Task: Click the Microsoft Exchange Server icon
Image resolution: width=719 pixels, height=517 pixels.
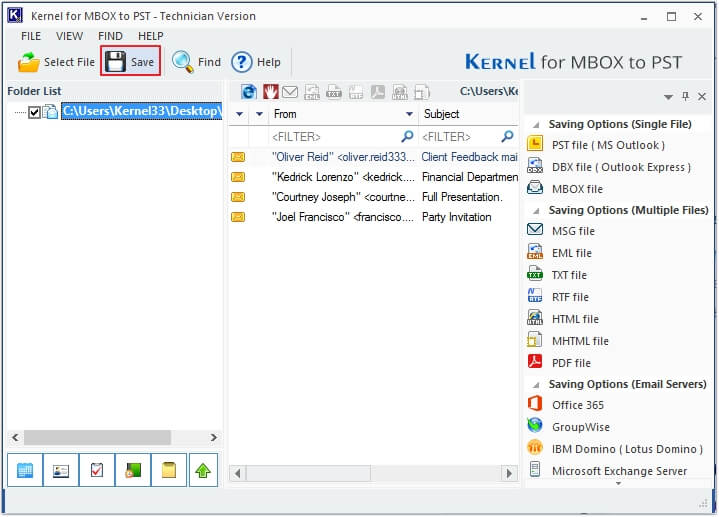Action: (x=535, y=469)
